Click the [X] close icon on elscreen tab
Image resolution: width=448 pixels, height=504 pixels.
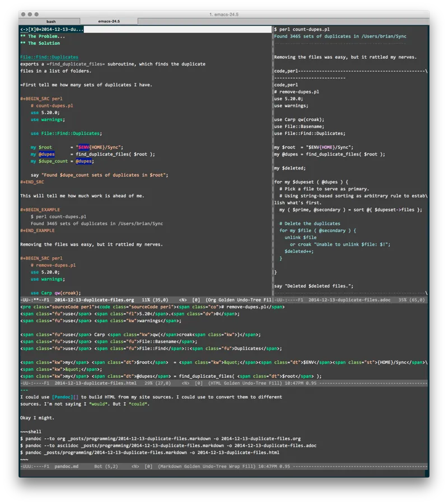(x=31, y=29)
